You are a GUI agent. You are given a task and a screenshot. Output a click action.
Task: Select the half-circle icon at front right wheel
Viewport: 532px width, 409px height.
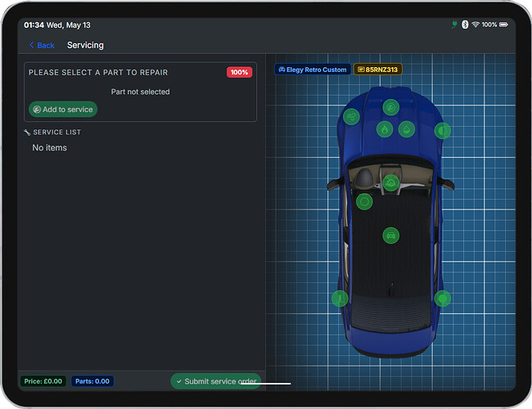point(443,131)
